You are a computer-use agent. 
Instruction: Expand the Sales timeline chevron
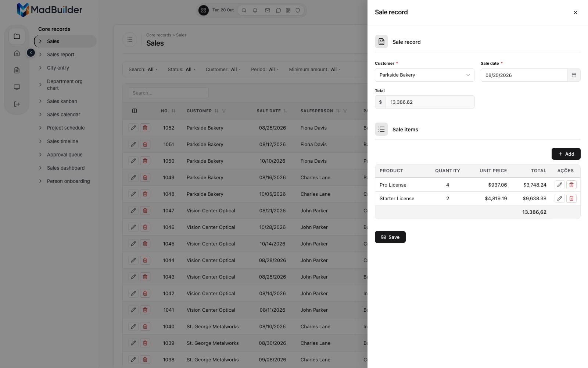pyautogui.click(x=40, y=141)
